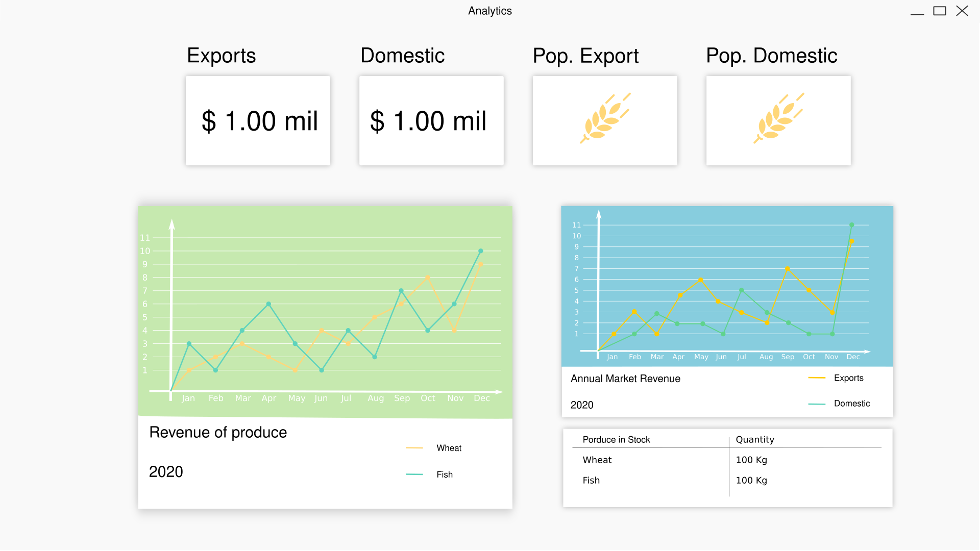
Task: Click the Exports $ 1.00 mil card
Action: (x=258, y=121)
